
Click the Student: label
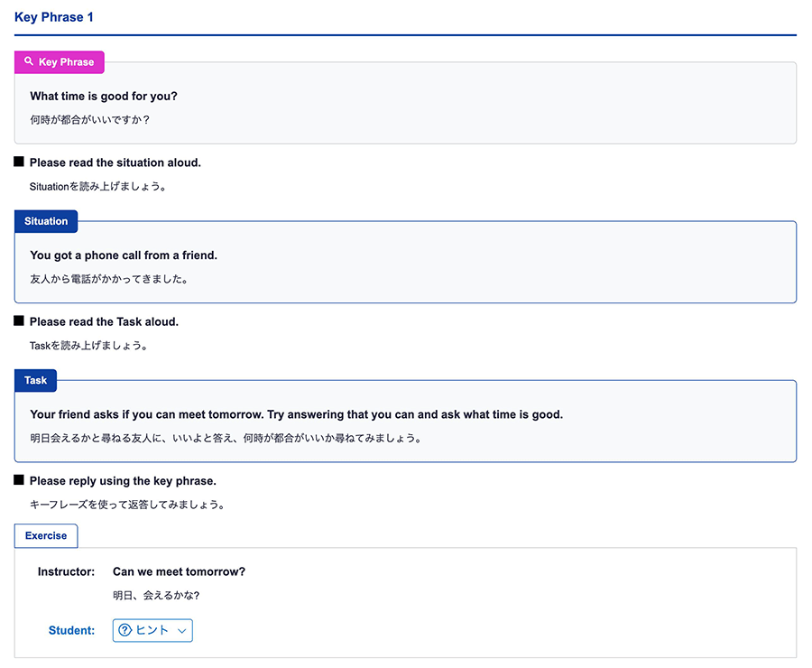coord(71,630)
